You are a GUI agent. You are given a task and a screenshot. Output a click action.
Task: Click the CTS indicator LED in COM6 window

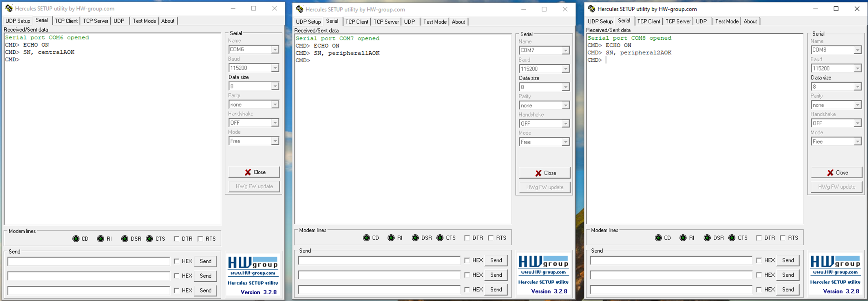pyautogui.click(x=149, y=239)
